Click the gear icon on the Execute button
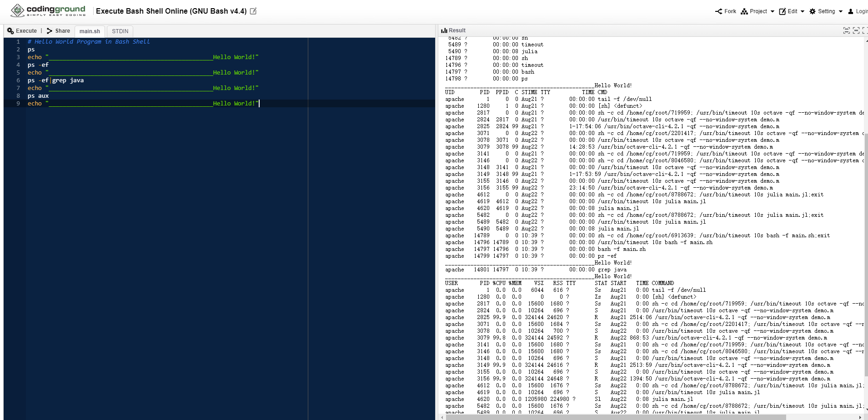Viewport: 868px width, 420px height. pyautogui.click(x=10, y=30)
